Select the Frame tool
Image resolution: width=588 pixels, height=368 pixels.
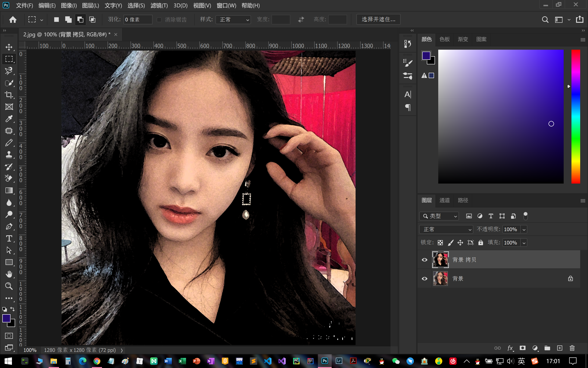[x=9, y=106]
